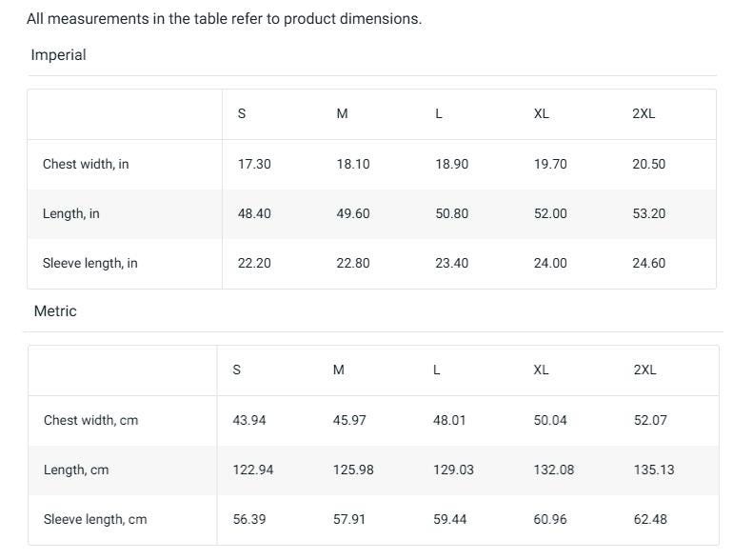
Task: Click the 49.60 length cell
Action: tap(353, 213)
